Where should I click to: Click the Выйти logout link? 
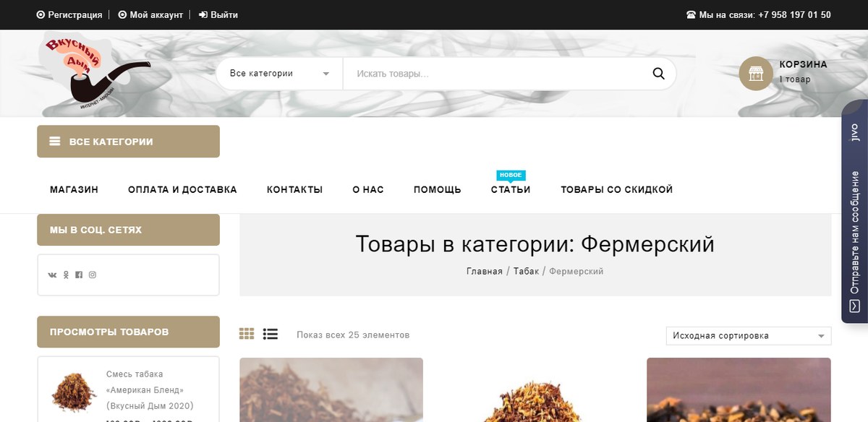click(x=218, y=14)
